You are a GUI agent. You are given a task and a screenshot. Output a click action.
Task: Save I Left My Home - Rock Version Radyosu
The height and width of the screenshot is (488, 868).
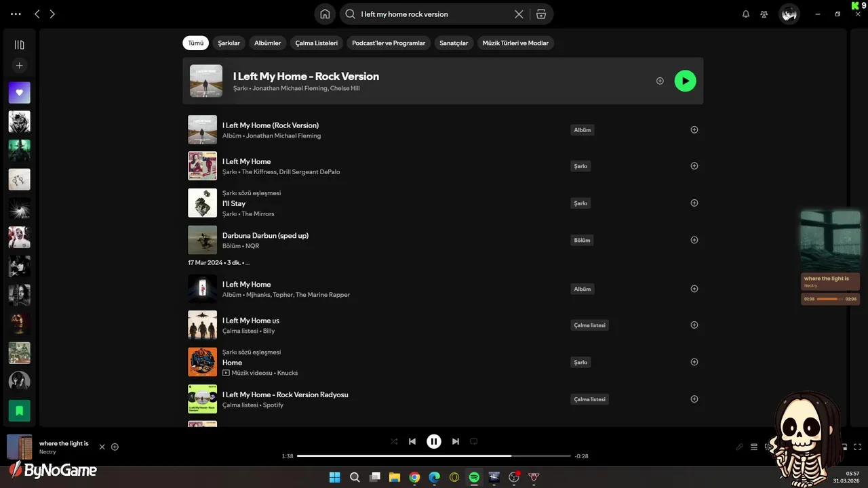point(694,399)
